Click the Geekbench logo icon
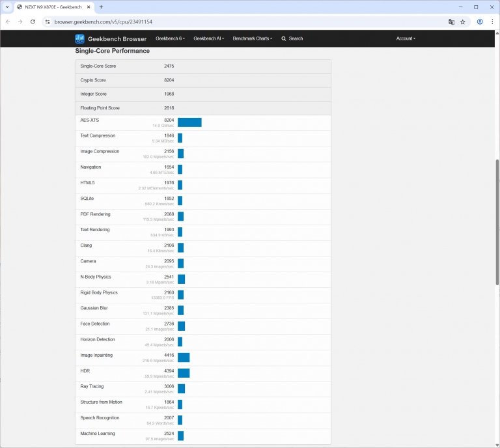Image resolution: width=500 pixels, height=448 pixels. click(79, 38)
